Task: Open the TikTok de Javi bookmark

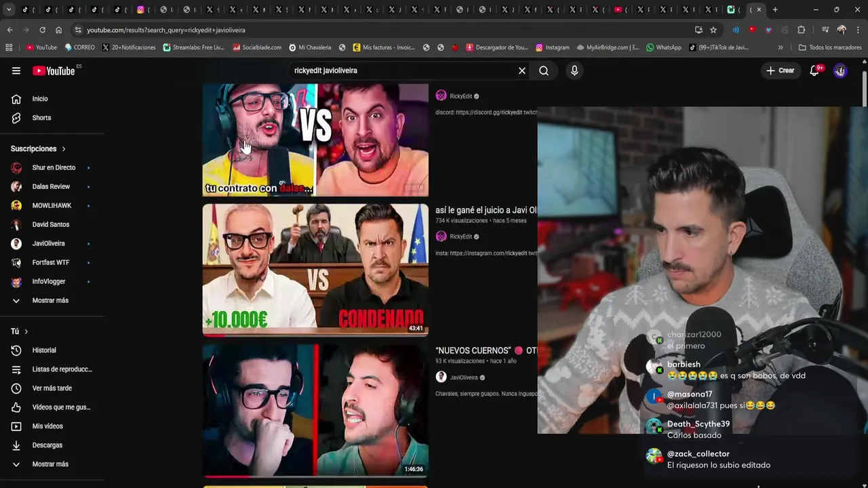Action: 719,47
